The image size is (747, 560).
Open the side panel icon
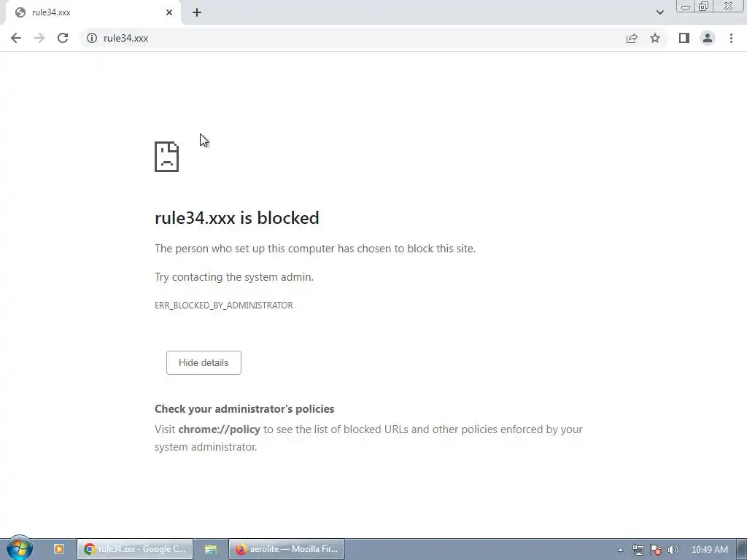coord(684,38)
